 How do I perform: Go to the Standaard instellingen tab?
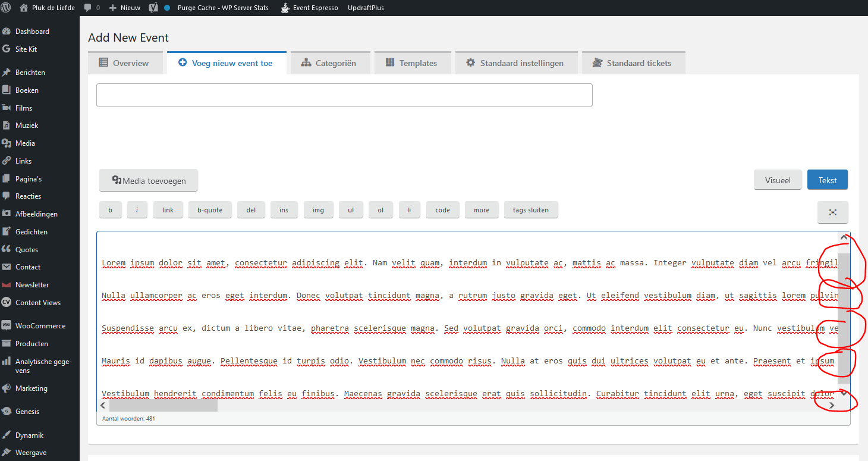515,63
